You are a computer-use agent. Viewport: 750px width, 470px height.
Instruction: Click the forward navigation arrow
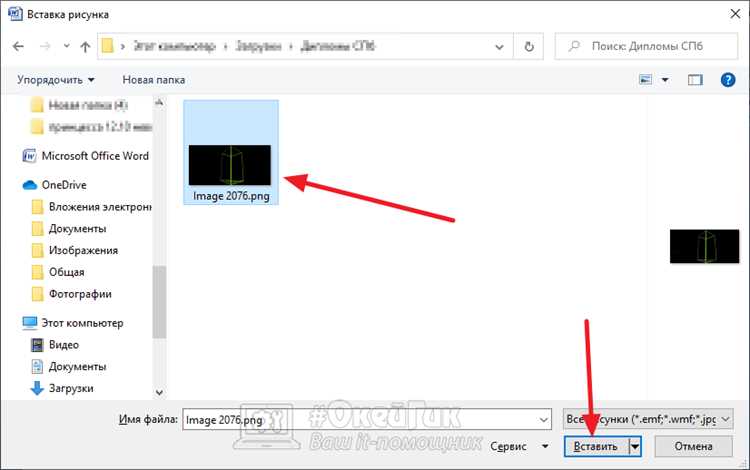45,46
